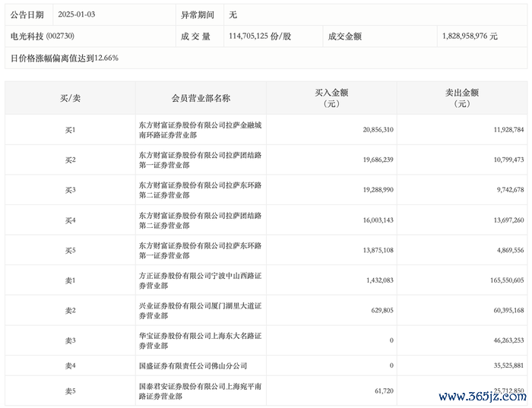Click the 买入金额 column header
The width and height of the screenshot is (532, 408).
coord(331,98)
